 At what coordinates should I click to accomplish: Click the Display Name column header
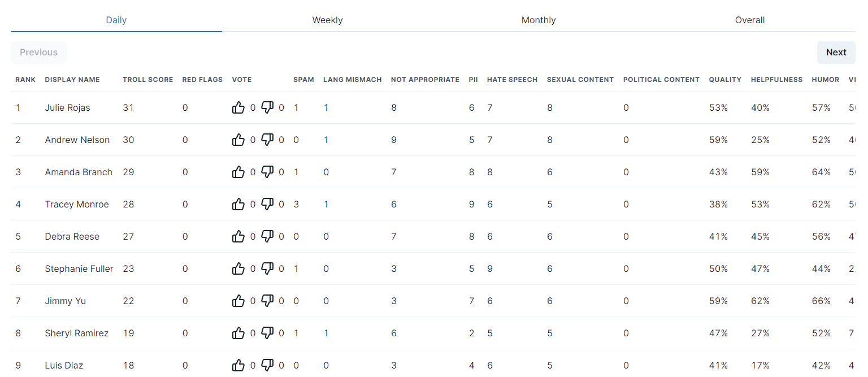tap(72, 80)
